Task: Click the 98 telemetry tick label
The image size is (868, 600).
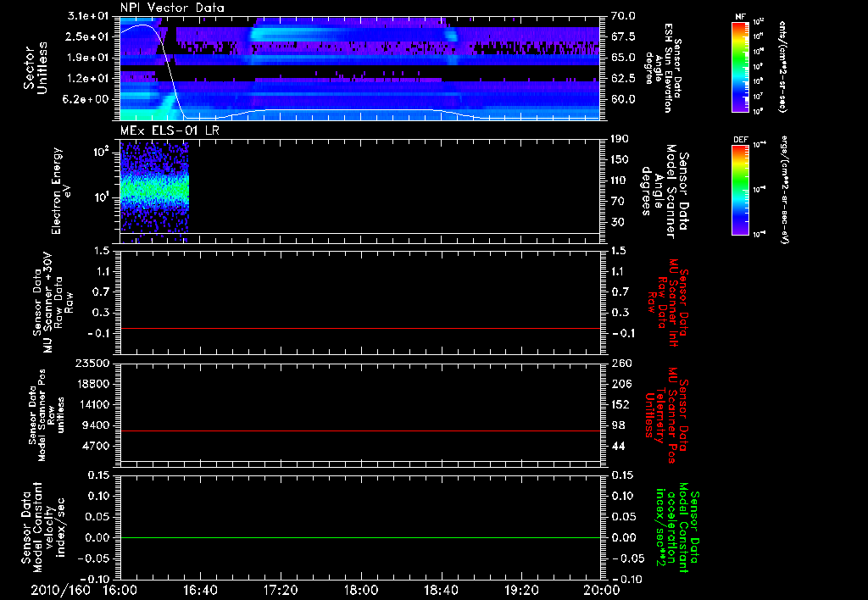Action: (618, 425)
